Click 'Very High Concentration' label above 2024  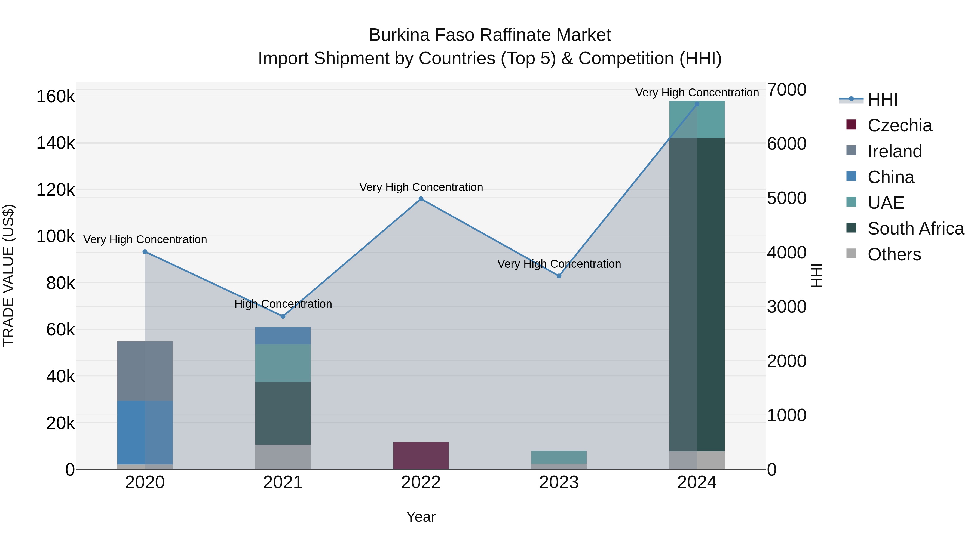[x=697, y=93]
